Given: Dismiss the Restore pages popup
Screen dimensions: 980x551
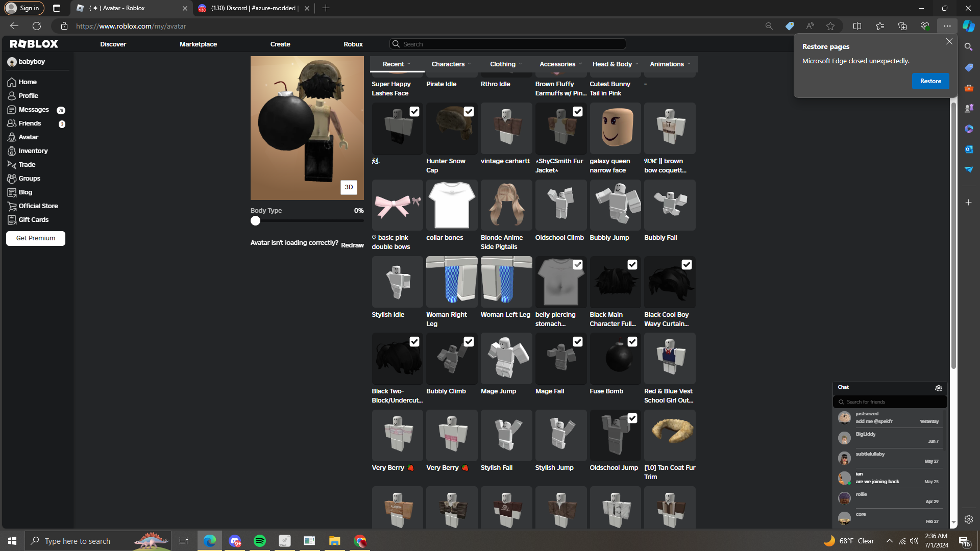Looking at the screenshot, I should click(x=949, y=41).
